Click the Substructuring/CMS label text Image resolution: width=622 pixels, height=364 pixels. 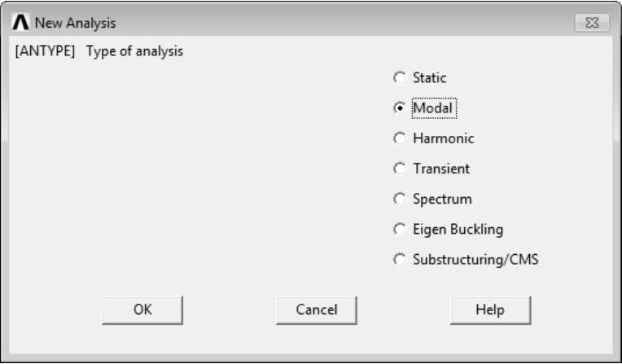475,260
